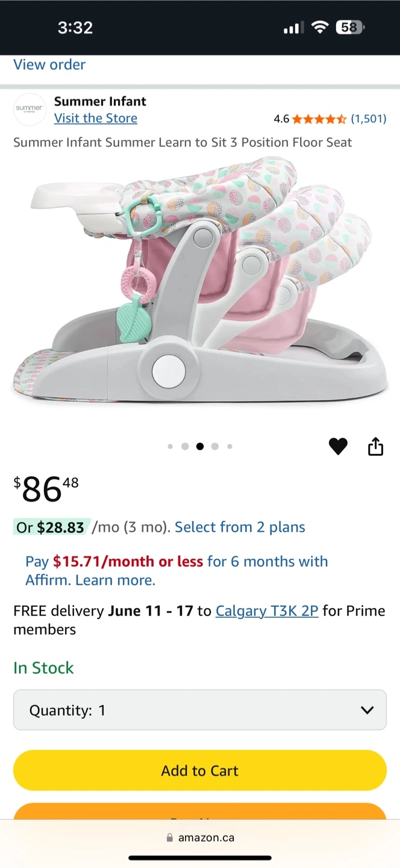Tap the cellular signal bars icon

click(x=293, y=28)
